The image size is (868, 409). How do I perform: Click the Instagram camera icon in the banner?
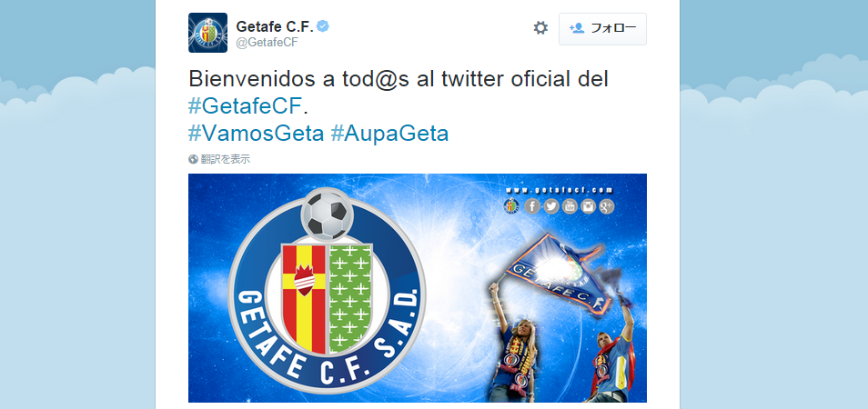pos(588,206)
